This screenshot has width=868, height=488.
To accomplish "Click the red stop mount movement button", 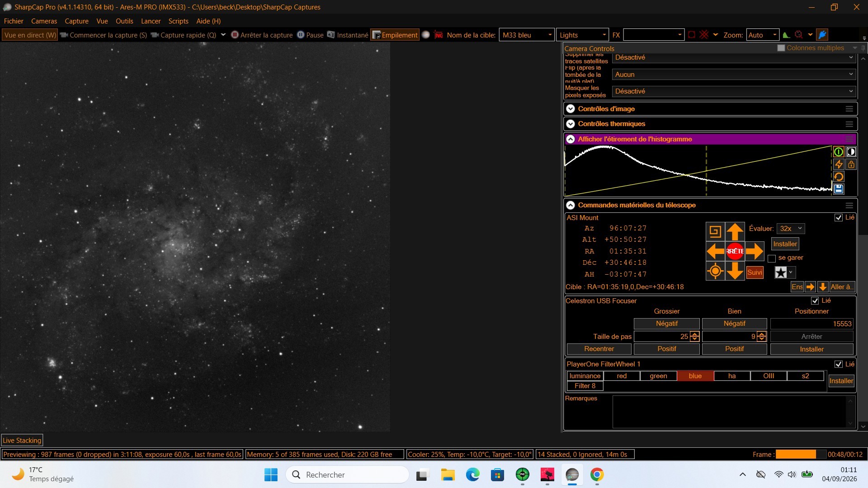I will point(735,251).
